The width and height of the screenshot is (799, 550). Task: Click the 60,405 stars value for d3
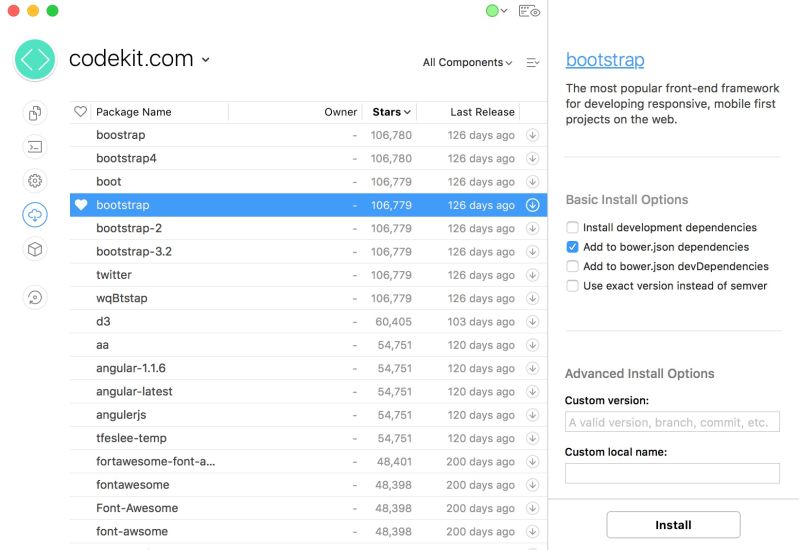click(393, 322)
